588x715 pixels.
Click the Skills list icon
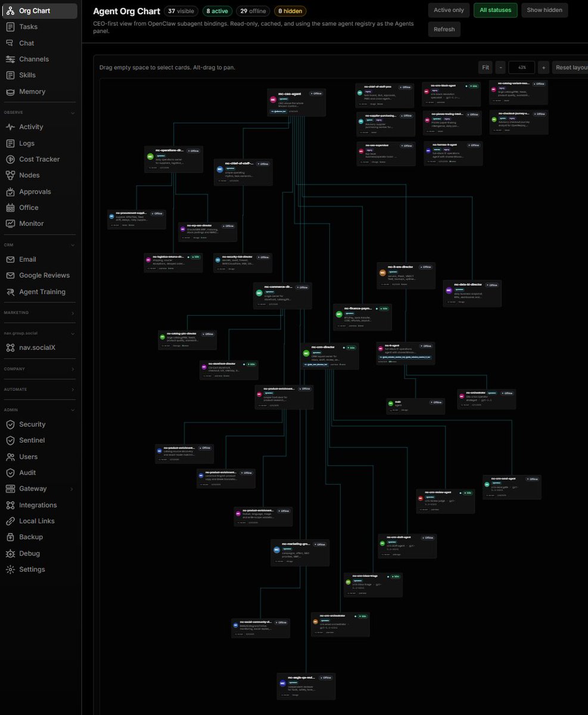(10, 75)
